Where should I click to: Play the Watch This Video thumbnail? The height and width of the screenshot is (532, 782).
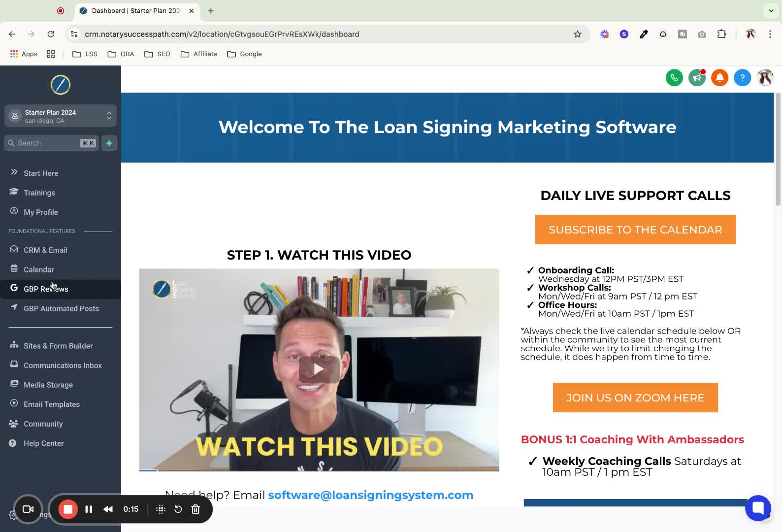point(319,369)
